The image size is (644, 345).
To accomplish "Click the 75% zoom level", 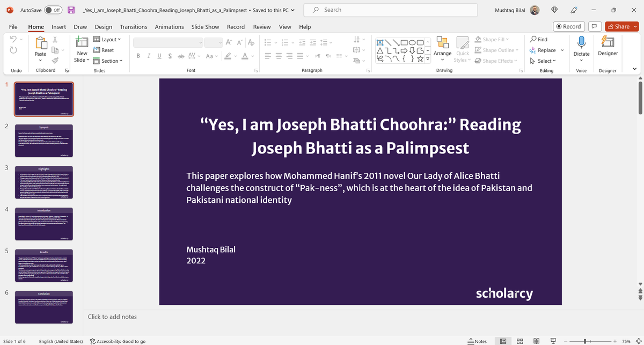I will click(626, 341).
